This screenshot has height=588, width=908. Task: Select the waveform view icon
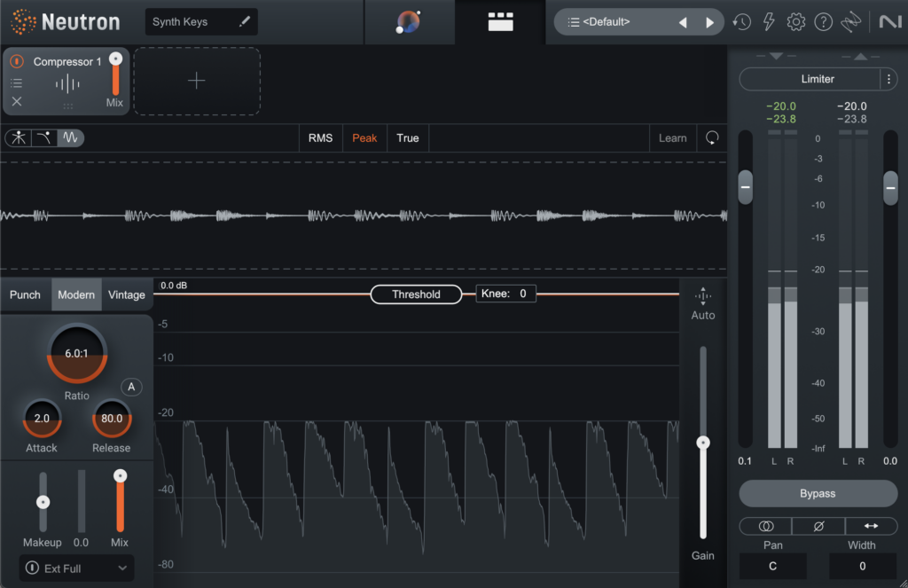pyautogui.click(x=70, y=137)
